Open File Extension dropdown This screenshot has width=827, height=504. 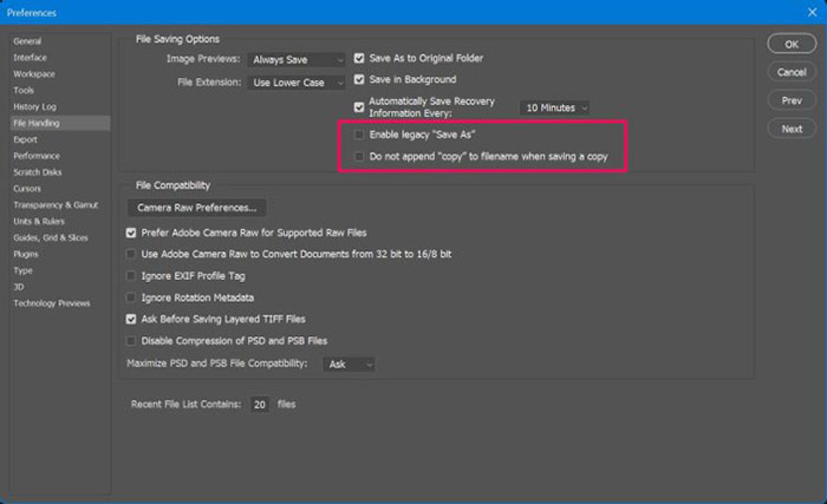[x=297, y=83]
